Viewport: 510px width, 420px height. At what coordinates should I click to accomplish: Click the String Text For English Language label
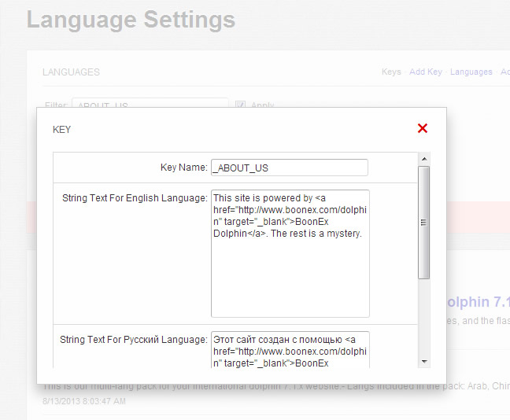pyautogui.click(x=135, y=198)
